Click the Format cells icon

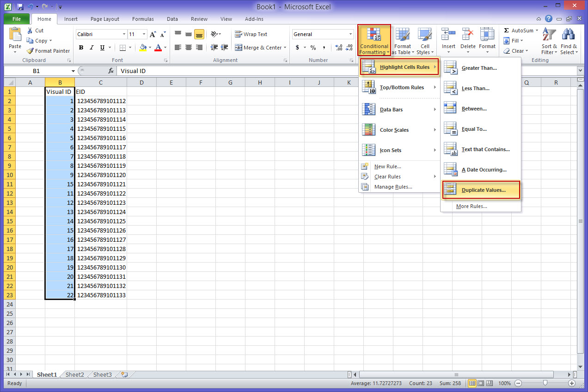coord(487,34)
